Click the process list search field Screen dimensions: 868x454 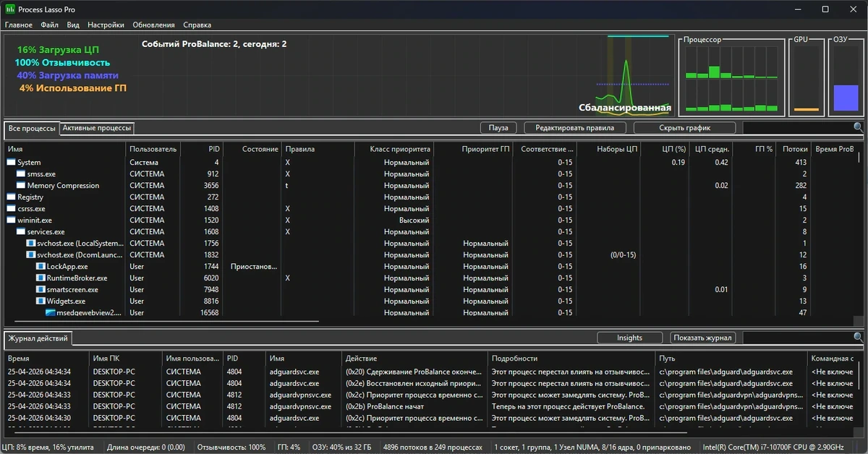click(798, 128)
